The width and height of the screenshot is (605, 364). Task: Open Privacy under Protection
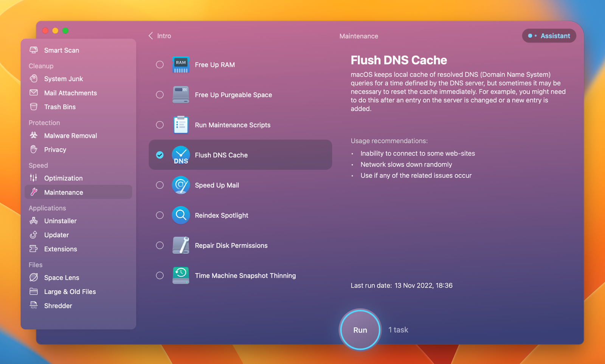[x=55, y=149]
